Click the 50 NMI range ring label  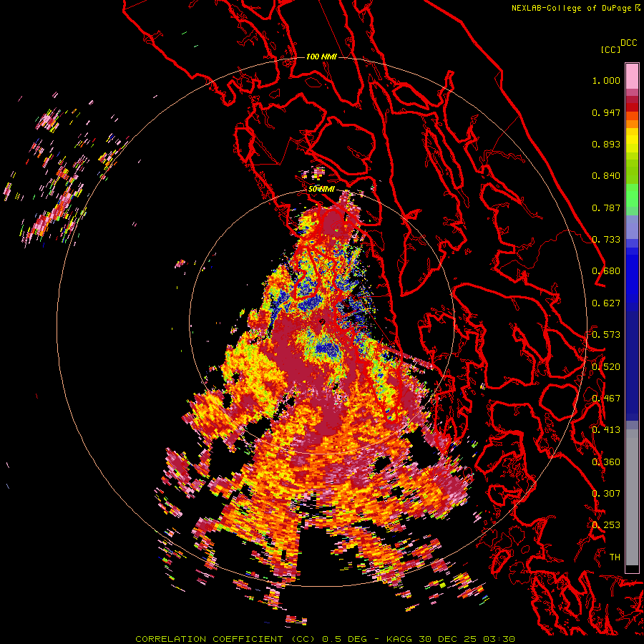[x=321, y=189]
